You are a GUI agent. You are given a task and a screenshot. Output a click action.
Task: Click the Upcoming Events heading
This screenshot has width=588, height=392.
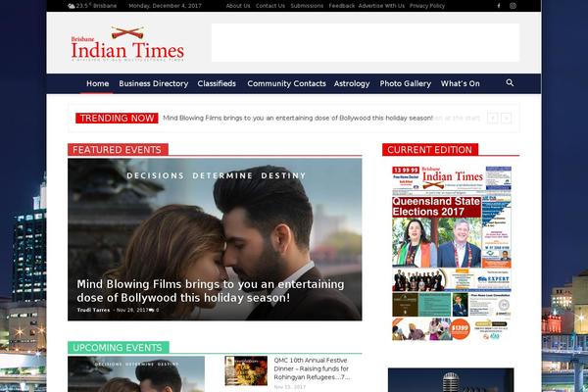tap(118, 348)
